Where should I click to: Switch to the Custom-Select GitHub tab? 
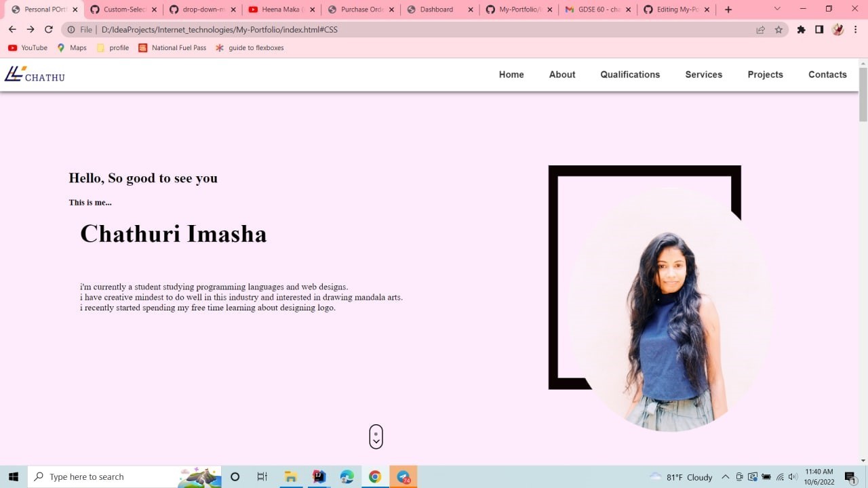pos(123,9)
